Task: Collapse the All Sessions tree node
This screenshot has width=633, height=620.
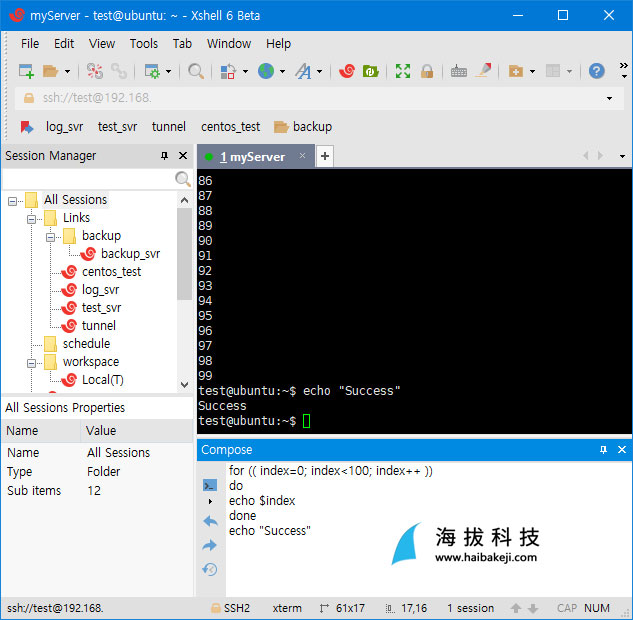Action: pyautogui.click(x=13, y=201)
